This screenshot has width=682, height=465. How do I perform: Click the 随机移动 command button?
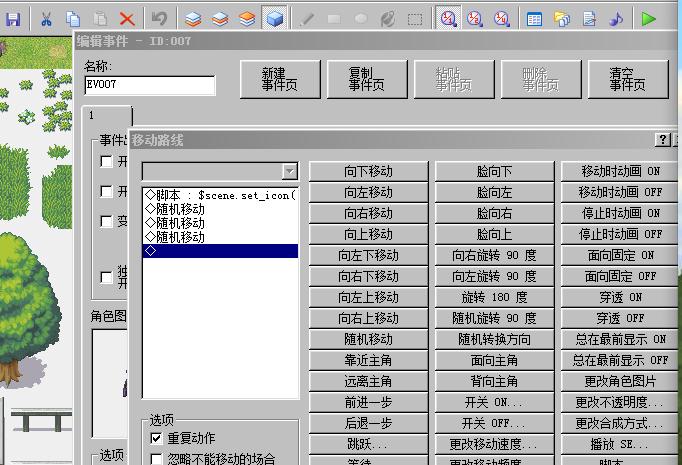(x=368, y=339)
